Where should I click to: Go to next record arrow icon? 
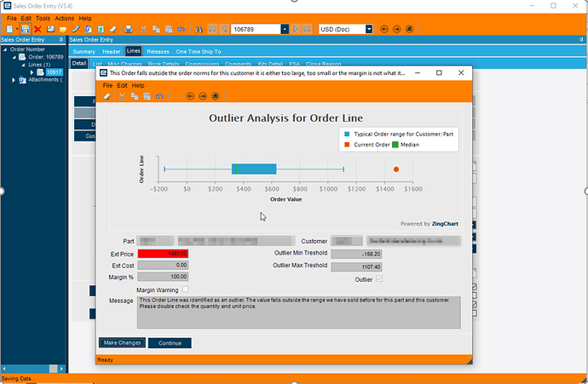[296, 29]
